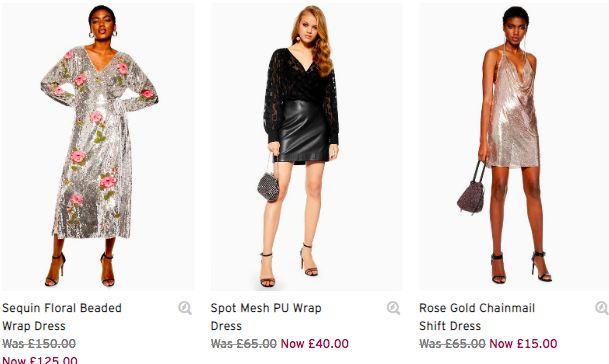Click the 'Wrap Dress' second-line title under sequin dress
This screenshot has width=609, height=364.
34,326
